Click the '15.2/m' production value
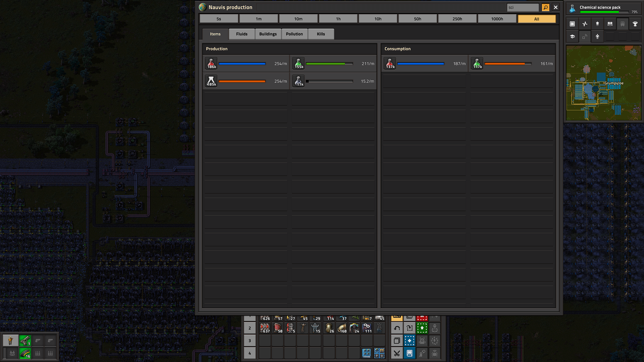 tap(368, 81)
